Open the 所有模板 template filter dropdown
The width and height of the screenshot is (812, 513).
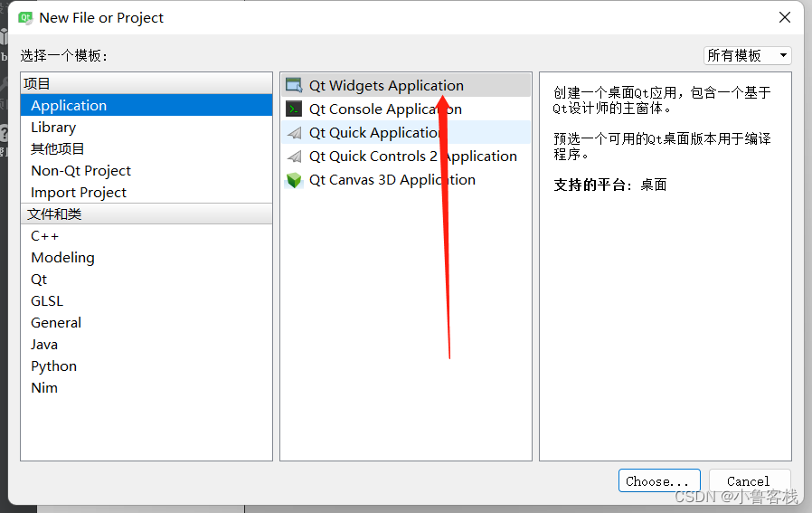coord(747,55)
